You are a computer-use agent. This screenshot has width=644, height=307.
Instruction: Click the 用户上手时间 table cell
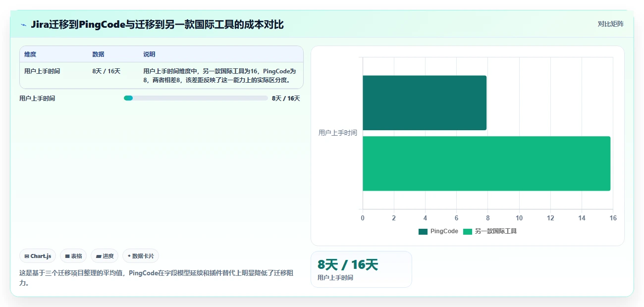click(42, 71)
